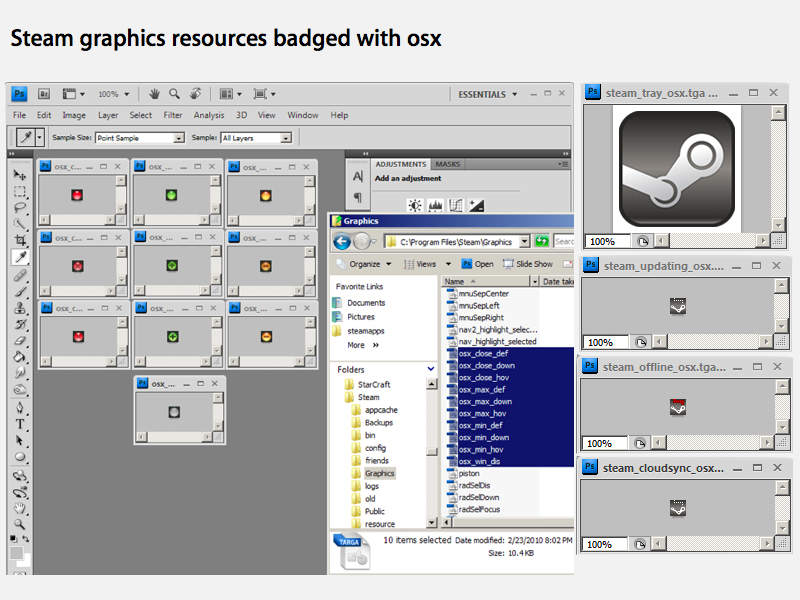Add a Curves adjustment
Screen dimensions: 800x600
[456, 206]
